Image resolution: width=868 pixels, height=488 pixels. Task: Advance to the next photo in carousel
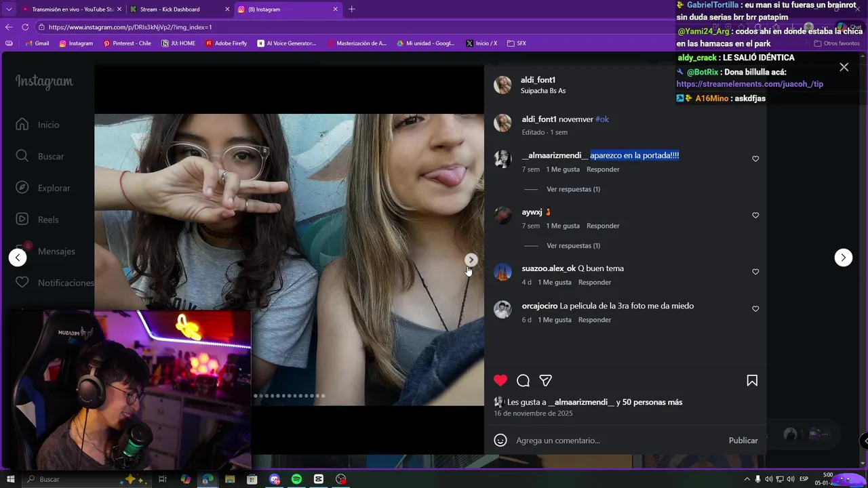(x=471, y=260)
